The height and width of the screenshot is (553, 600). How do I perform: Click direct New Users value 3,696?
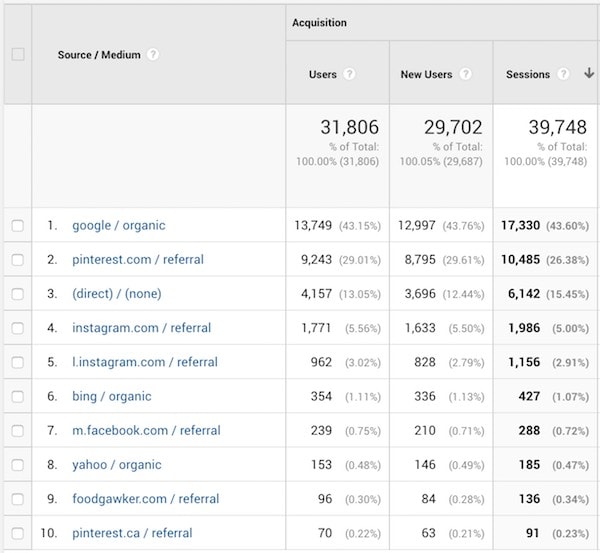(420, 294)
